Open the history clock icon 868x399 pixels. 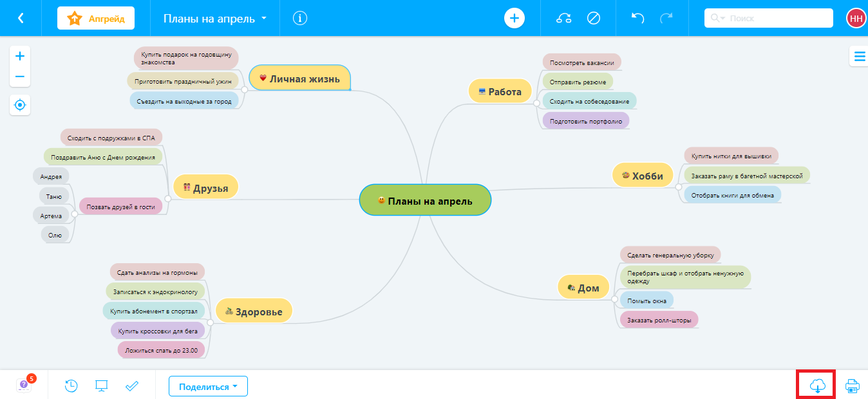pos(71,385)
